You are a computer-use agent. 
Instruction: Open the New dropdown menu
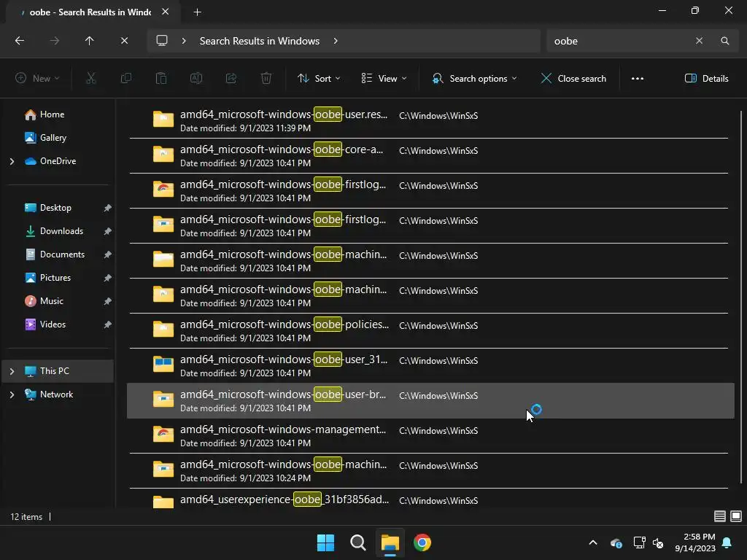point(37,79)
